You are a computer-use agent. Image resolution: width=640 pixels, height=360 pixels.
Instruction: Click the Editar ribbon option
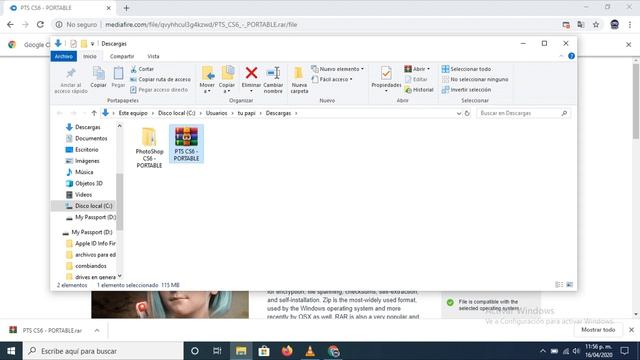(416, 79)
